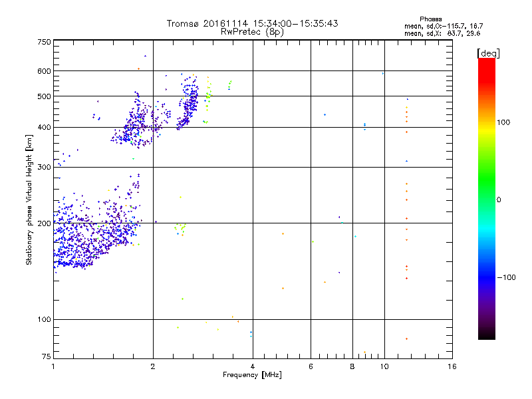Click the x-axis tick label '6'

click(311, 366)
